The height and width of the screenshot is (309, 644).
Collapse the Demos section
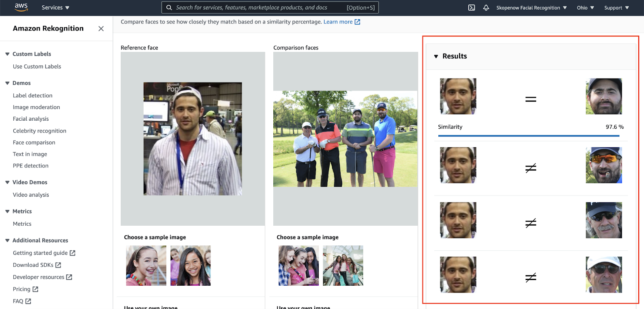7,83
